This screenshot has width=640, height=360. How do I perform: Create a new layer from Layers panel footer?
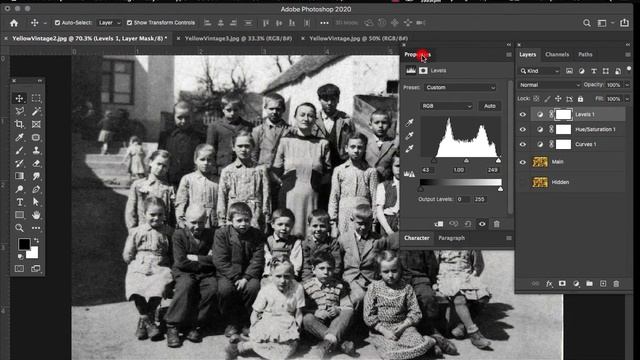coord(603,283)
